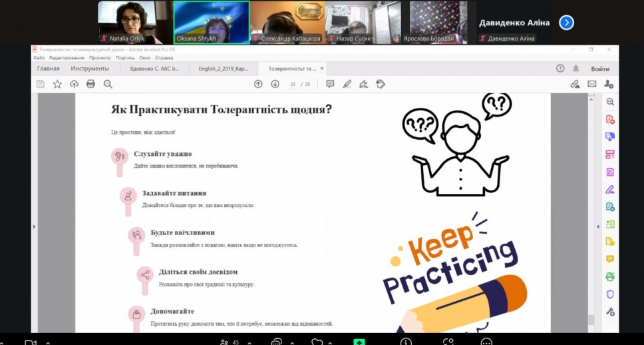Open the search magnifier tool in toolbar
Image resolution: width=644 pixels, height=345 pixels.
tap(108, 84)
